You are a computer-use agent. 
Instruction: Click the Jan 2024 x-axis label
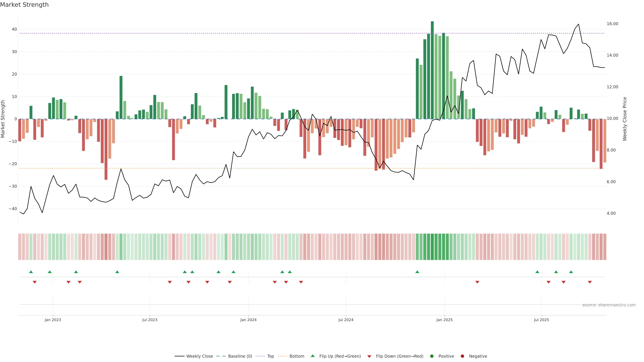click(248, 320)
